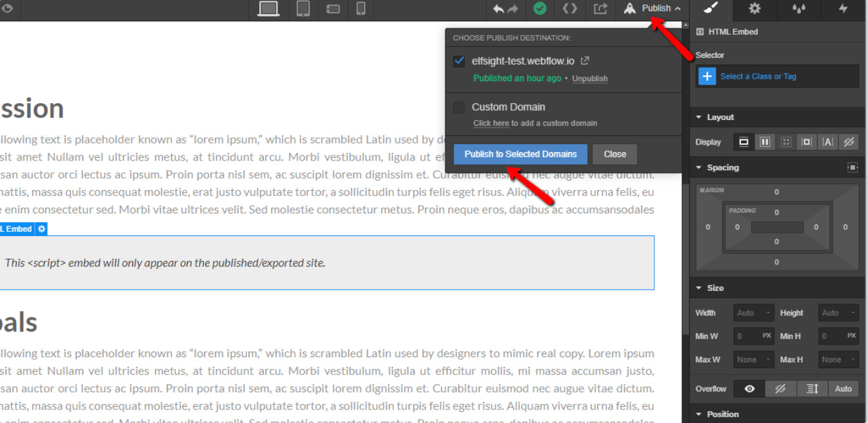Check the Custom Domain publish option
Image resolution: width=868 pixels, height=423 pixels.
(459, 107)
